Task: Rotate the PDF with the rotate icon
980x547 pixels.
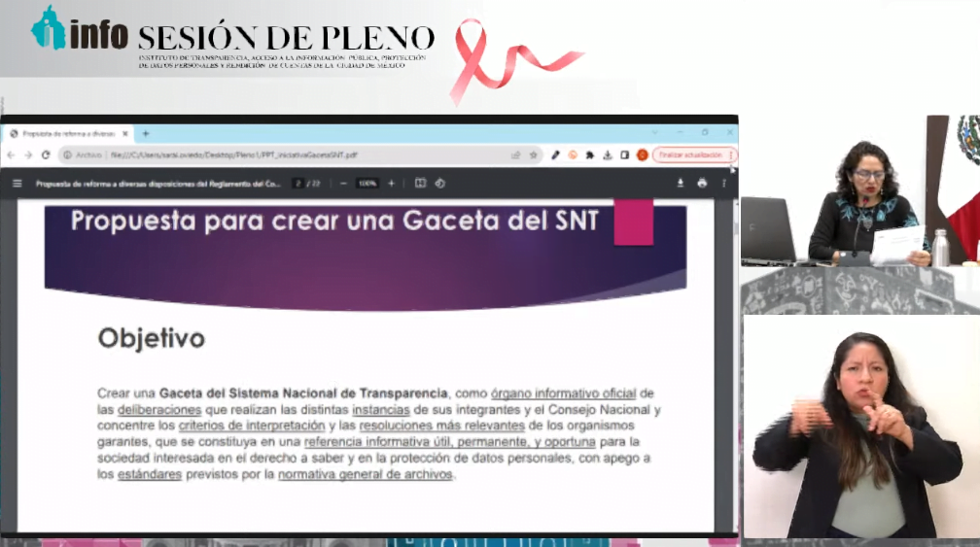Action: pyautogui.click(x=439, y=183)
